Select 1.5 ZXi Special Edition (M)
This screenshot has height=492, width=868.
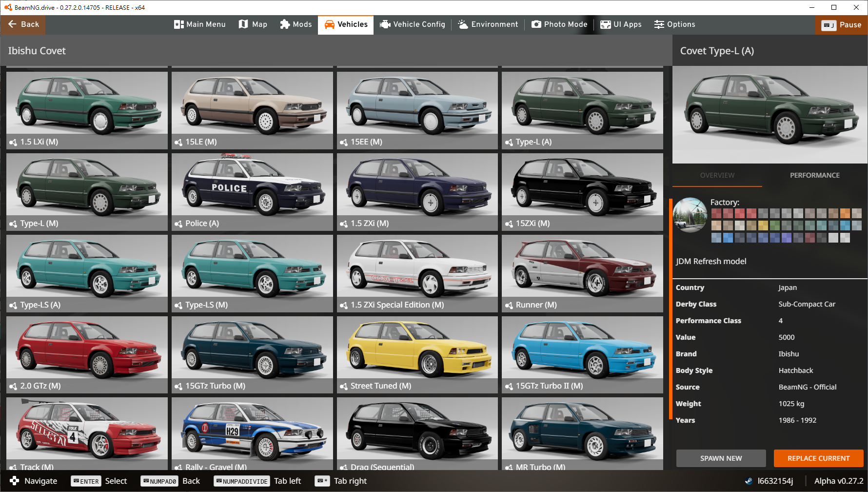[x=417, y=273]
